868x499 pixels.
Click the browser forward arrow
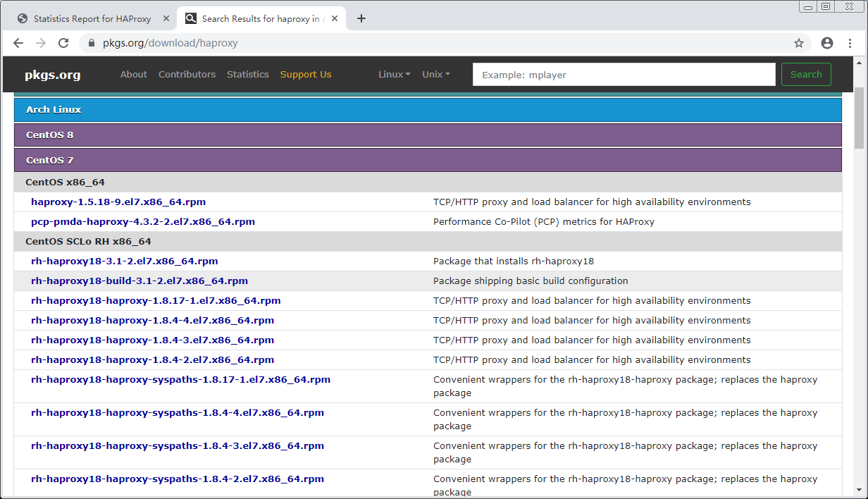pyautogui.click(x=41, y=43)
